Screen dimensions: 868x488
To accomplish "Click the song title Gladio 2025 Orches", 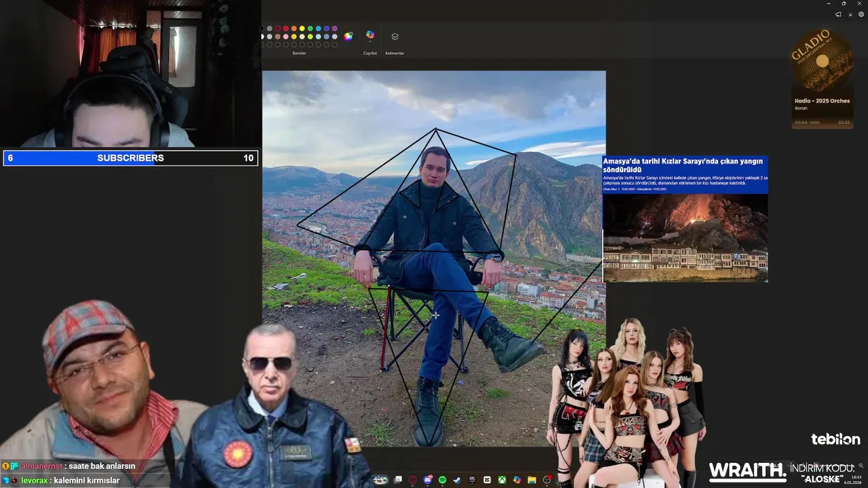I will 822,101.
